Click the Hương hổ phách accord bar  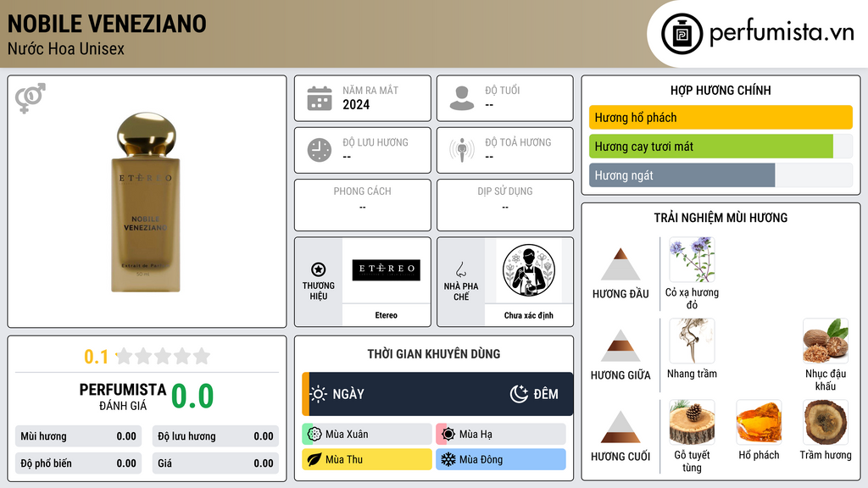pyautogui.click(x=721, y=117)
